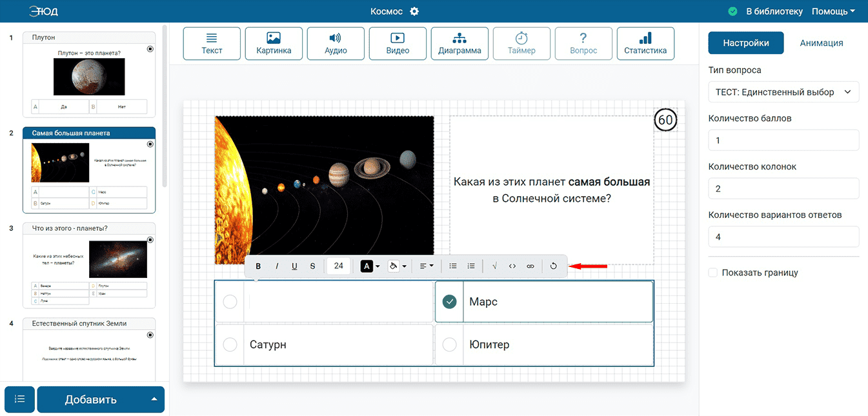This screenshot has height=416, width=868.
Task: Click Количество вариантов ответов input field
Action: [783, 237]
